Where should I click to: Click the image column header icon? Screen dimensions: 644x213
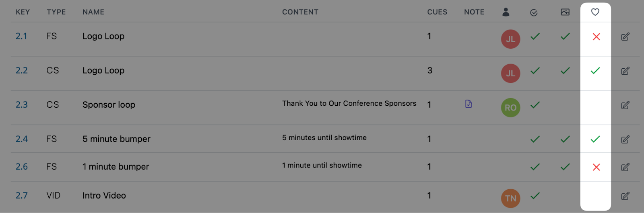pyautogui.click(x=565, y=12)
